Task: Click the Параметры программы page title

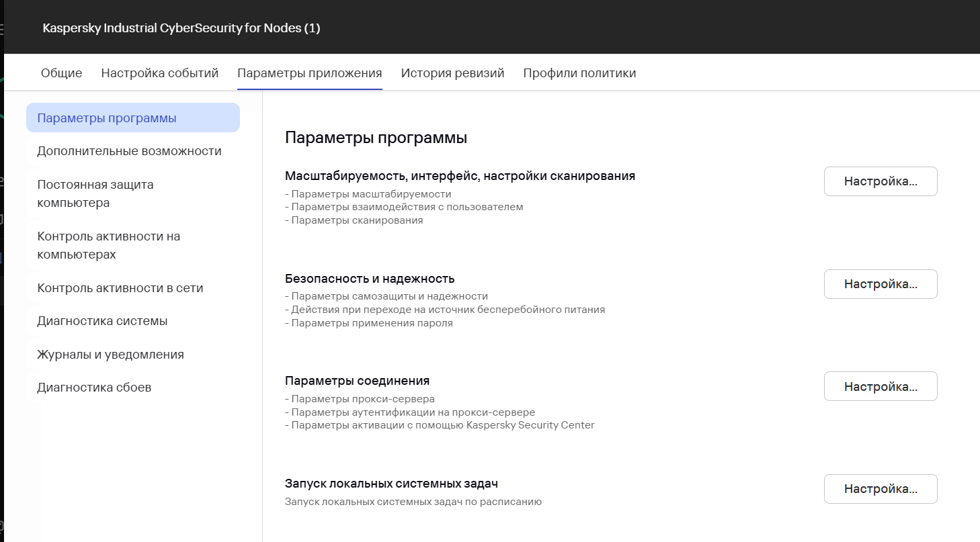Action: point(376,138)
